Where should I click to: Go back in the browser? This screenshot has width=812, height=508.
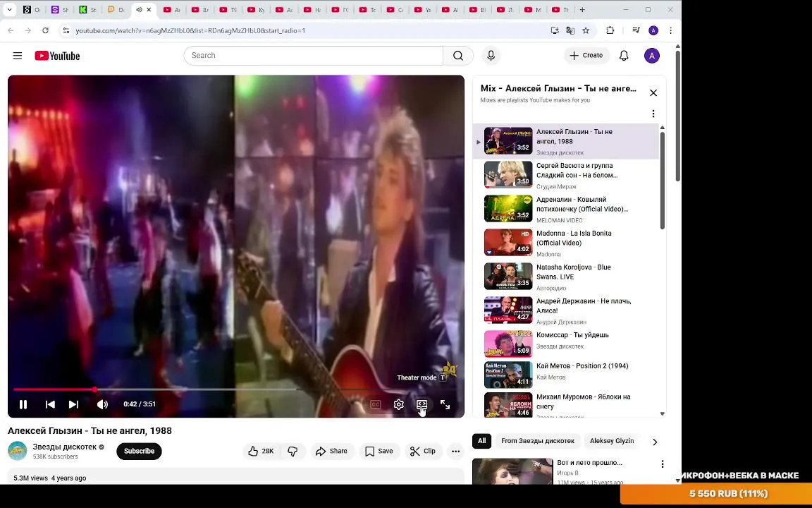coord(11,30)
